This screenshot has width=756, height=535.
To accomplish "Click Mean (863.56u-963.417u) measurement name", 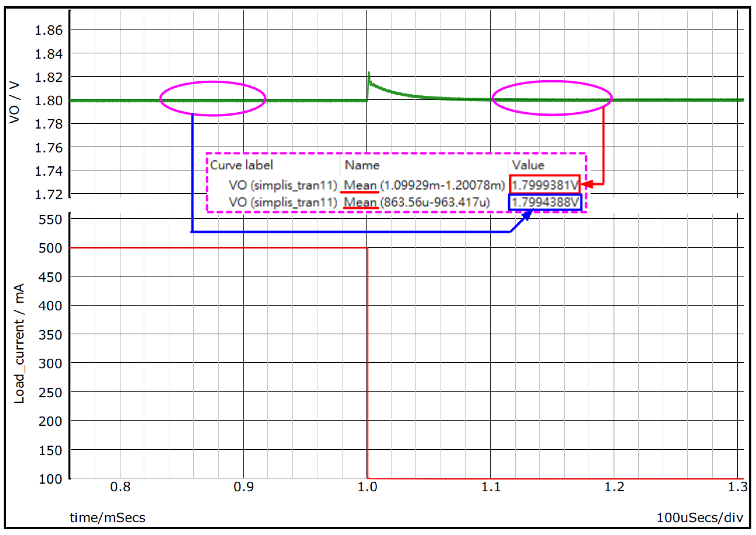I will click(x=416, y=202).
